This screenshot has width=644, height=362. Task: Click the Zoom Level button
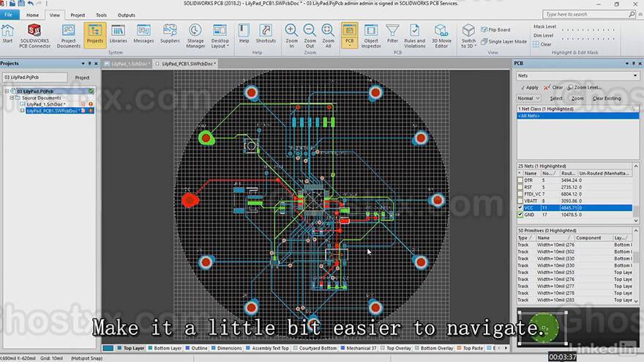(585, 87)
